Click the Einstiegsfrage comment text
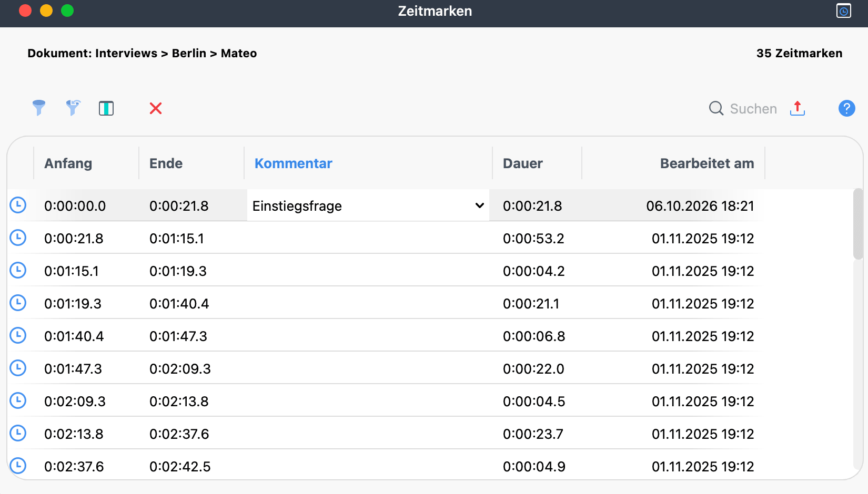This screenshot has width=868, height=494. 297,206
